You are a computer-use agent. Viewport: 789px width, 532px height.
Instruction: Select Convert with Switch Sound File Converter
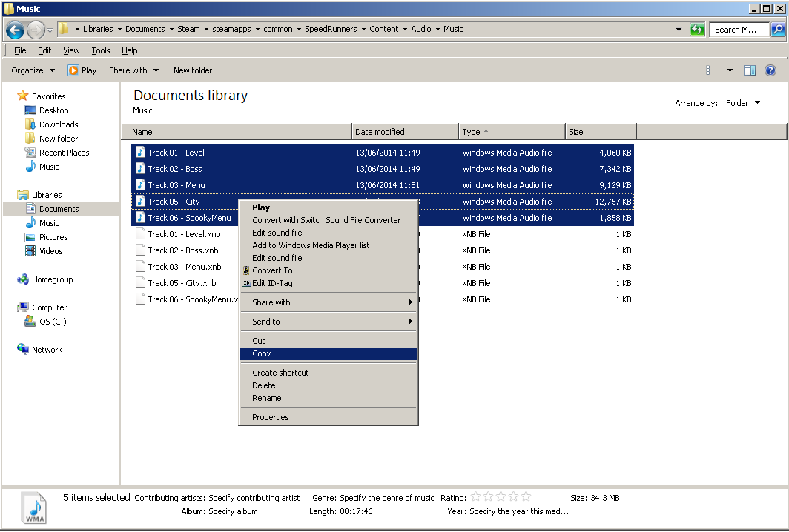tap(328, 220)
